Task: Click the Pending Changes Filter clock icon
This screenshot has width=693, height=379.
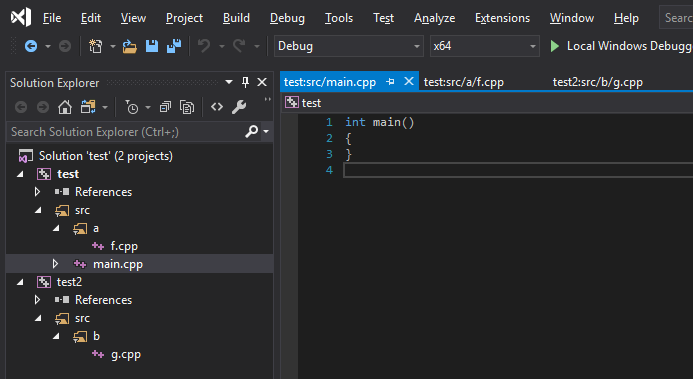Action: click(132, 107)
